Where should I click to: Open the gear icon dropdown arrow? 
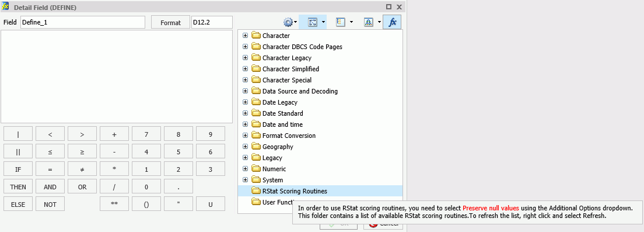[x=296, y=23]
